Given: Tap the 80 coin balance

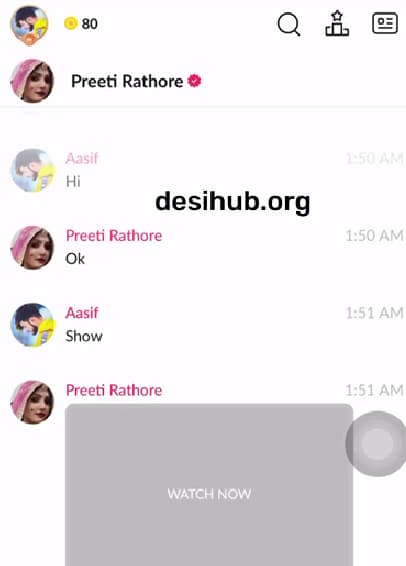Looking at the screenshot, I should pos(90,24).
